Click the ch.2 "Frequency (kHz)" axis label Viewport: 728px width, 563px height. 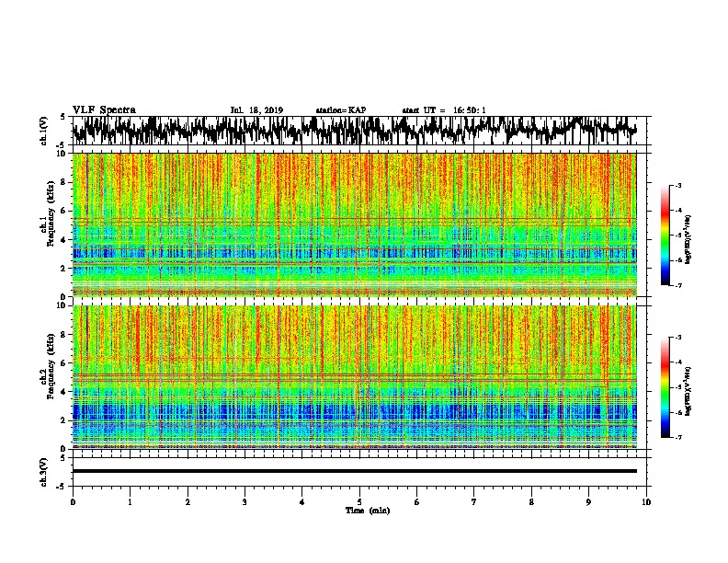pyautogui.click(x=50, y=366)
